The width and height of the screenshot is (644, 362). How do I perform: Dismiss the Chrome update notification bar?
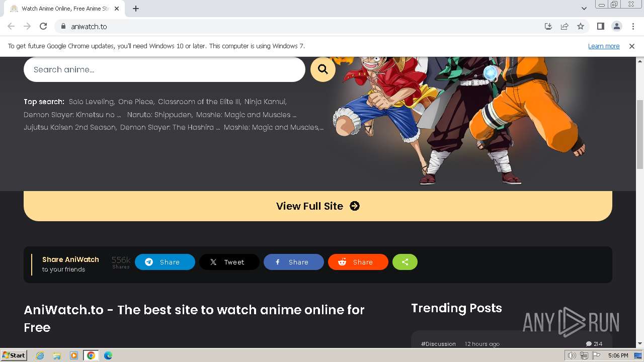632,46
